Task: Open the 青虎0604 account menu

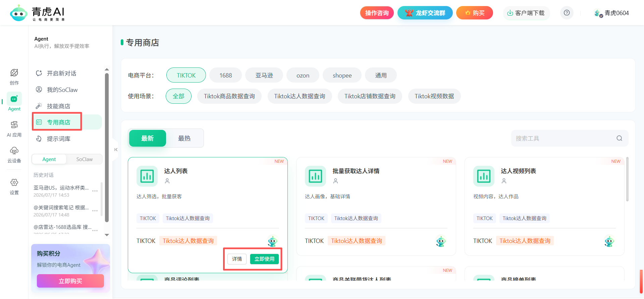Action: click(x=611, y=13)
